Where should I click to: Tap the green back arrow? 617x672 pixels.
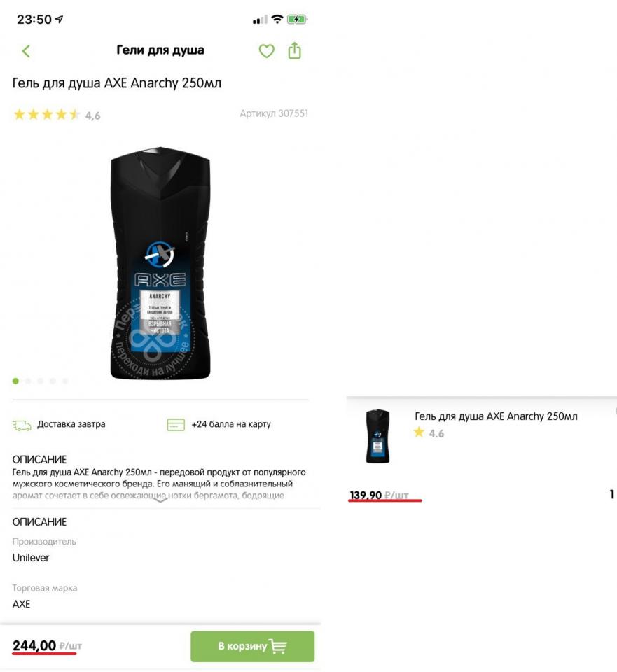[x=26, y=51]
